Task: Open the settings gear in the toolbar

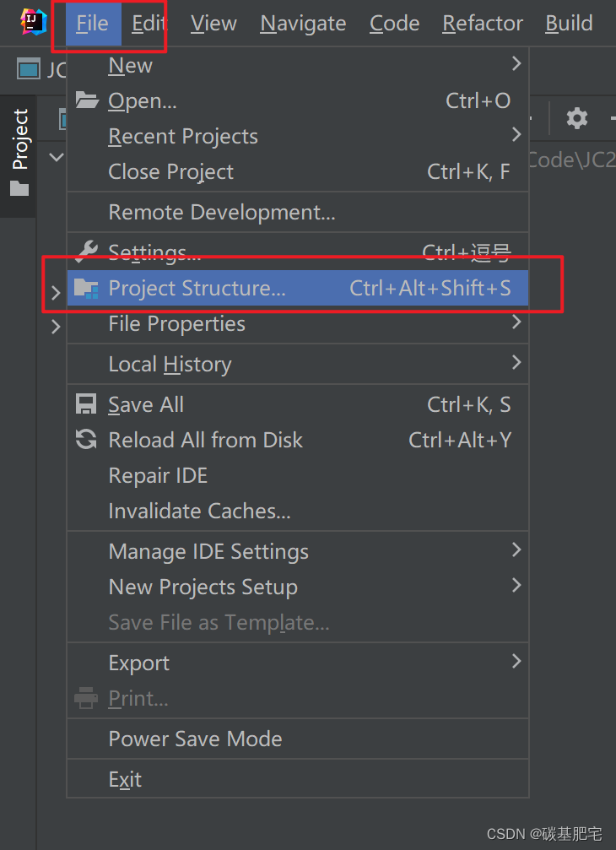Action: point(577,118)
